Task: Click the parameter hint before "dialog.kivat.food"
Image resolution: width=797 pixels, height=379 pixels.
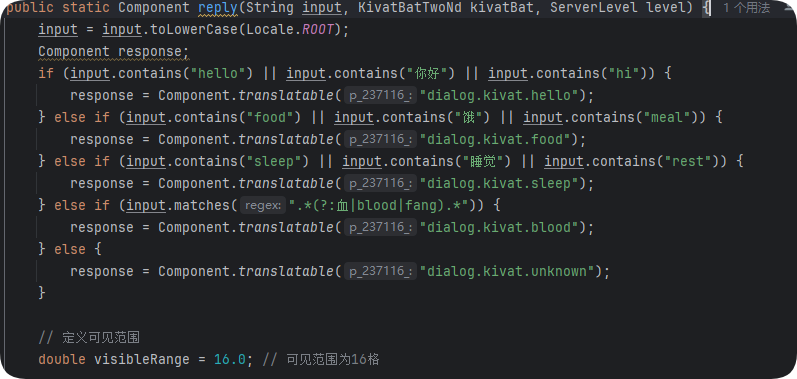Action: [381, 139]
